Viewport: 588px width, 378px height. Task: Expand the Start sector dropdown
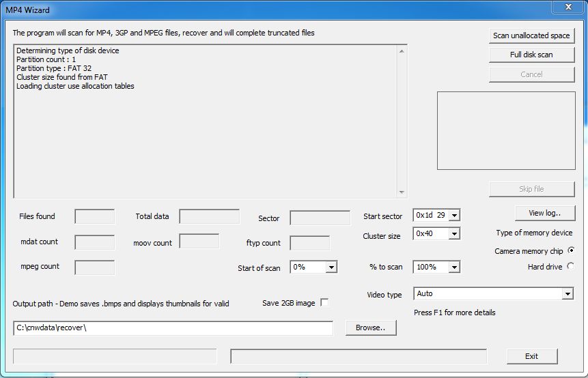pyautogui.click(x=454, y=216)
